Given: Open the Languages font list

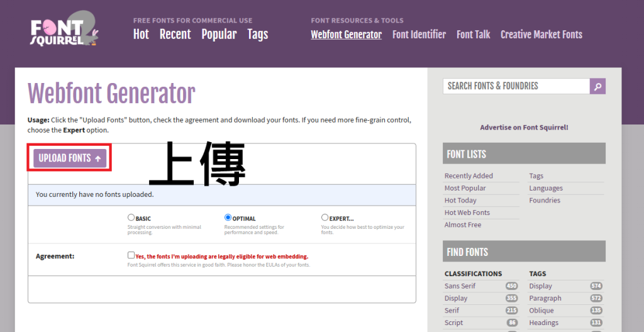Looking at the screenshot, I should tap(546, 188).
